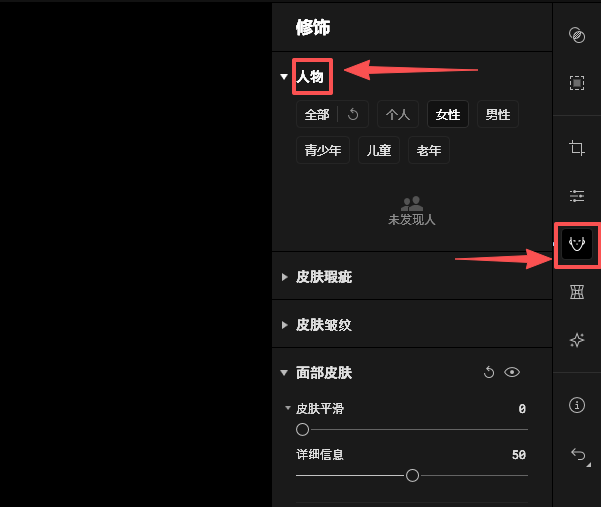Toggle 面部皮肤 visibility eye icon

point(512,372)
